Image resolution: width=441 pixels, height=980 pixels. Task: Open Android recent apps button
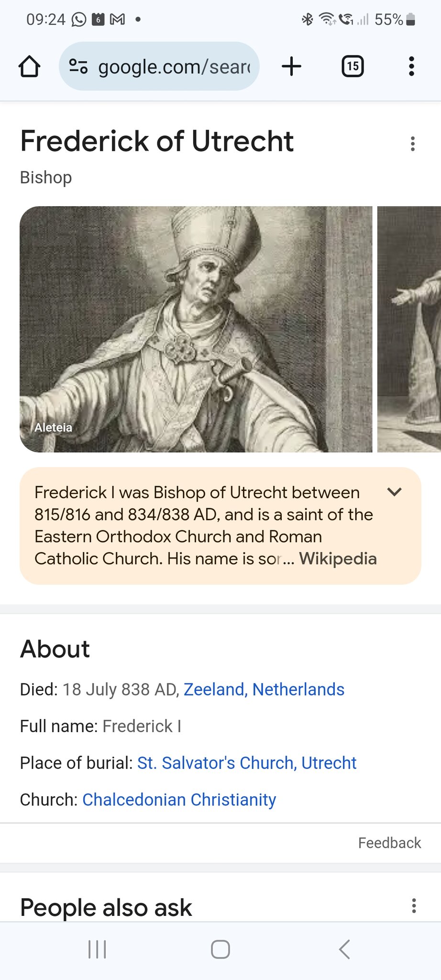[97, 949]
